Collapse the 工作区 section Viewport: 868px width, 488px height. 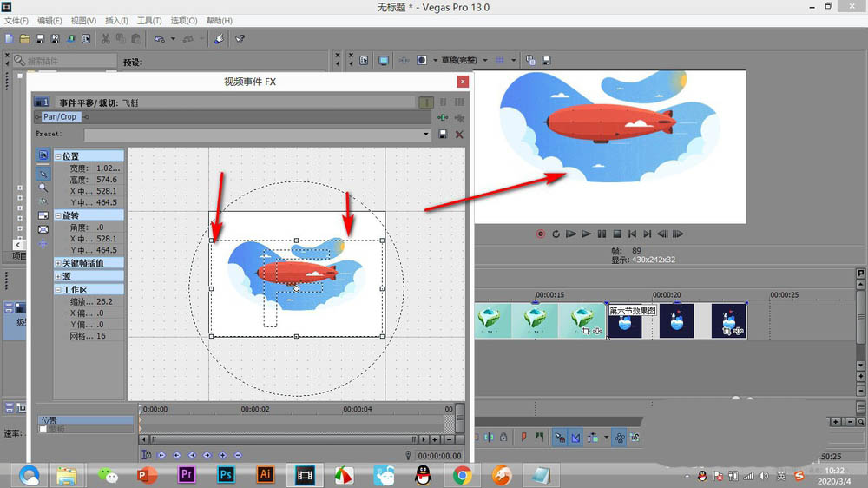[x=58, y=290]
